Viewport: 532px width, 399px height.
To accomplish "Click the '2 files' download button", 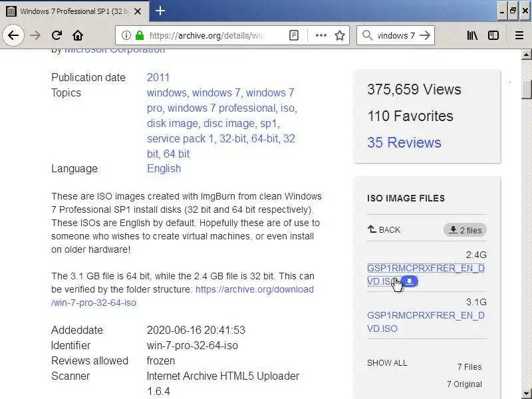I will coord(465,230).
